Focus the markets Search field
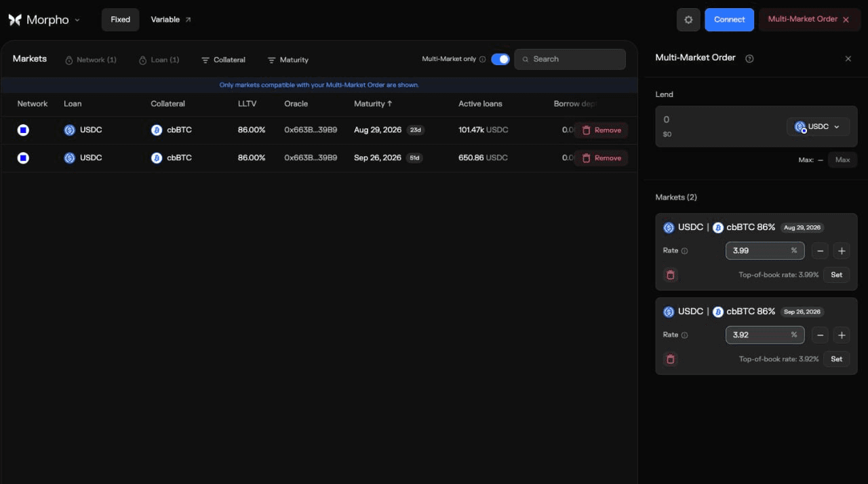 (570, 59)
